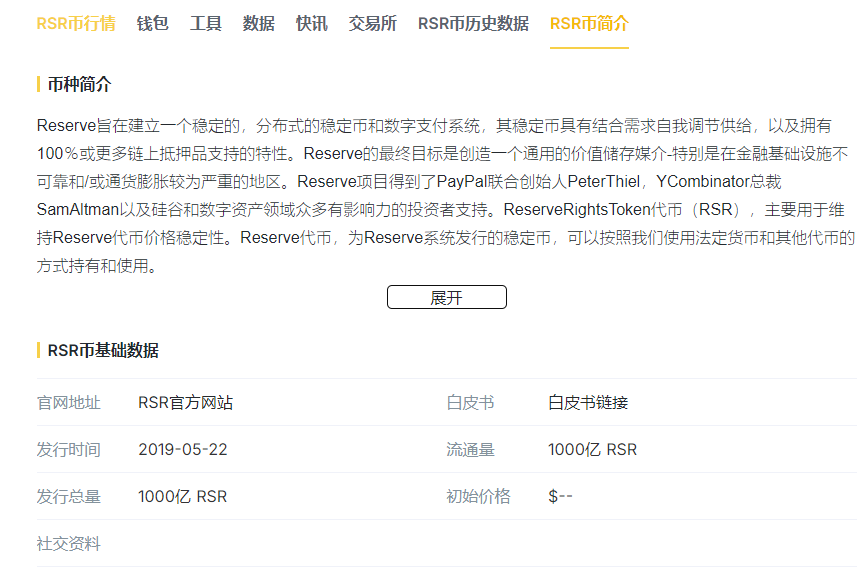Click the 社交资料 label
The height and width of the screenshot is (572, 868).
[x=69, y=544]
